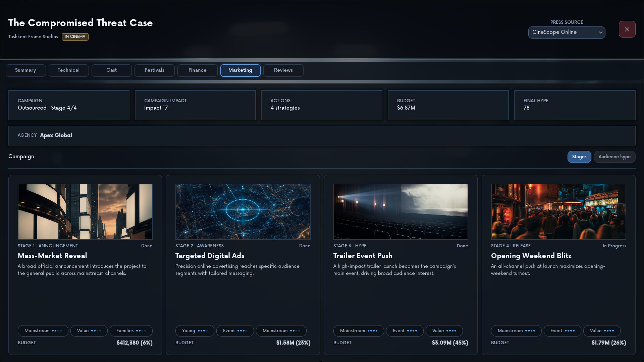Click the Young tag in Targeted Digital Ads

[195, 330]
